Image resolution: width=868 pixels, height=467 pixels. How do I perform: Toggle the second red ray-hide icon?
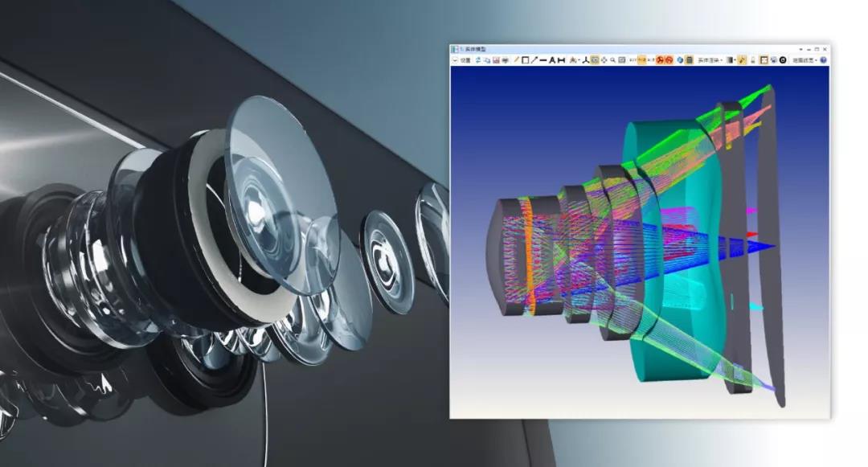[x=669, y=59]
